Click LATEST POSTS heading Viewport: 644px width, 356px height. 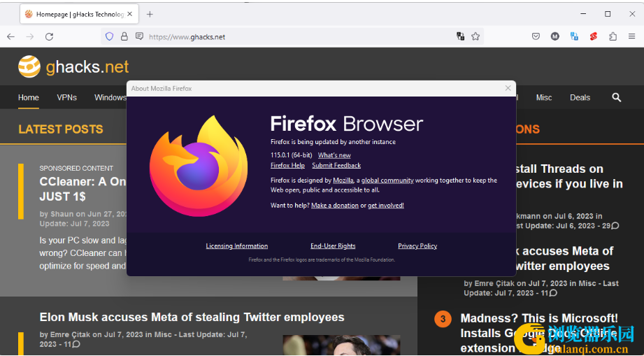pos(61,129)
